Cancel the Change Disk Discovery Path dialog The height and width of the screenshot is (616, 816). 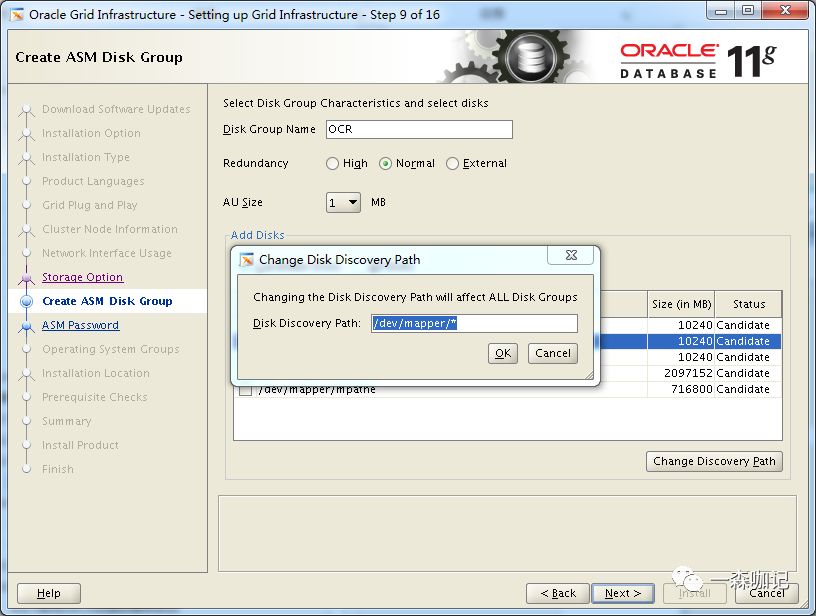point(553,353)
